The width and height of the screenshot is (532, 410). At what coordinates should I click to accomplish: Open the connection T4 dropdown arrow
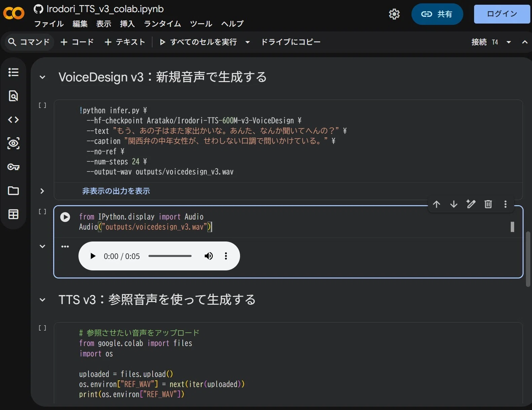point(509,42)
